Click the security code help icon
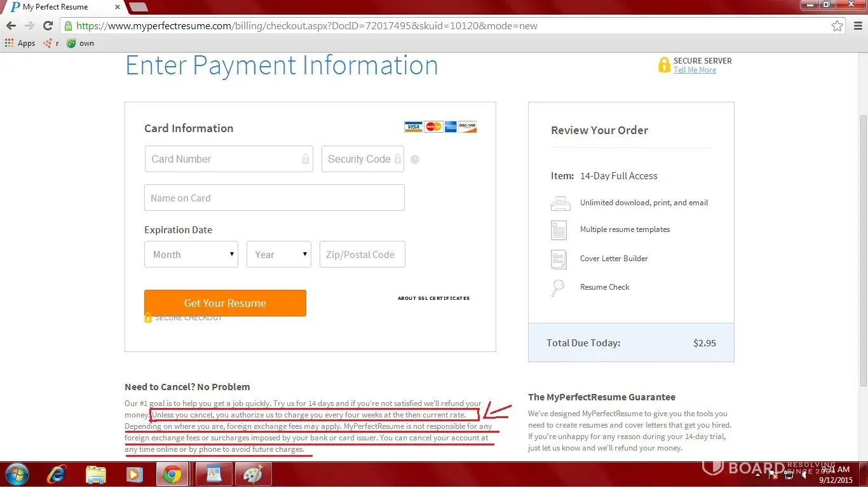The image size is (868, 488). [x=415, y=159]
